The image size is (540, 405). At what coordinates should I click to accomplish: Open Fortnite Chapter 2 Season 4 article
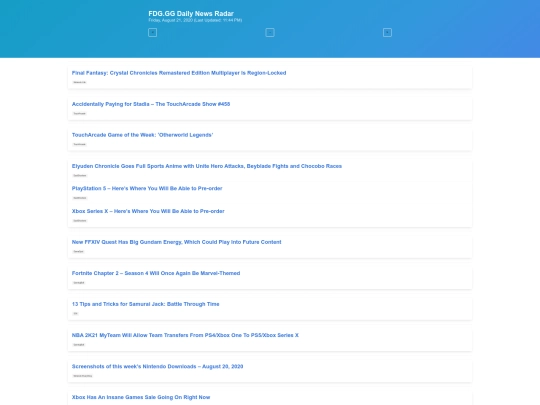[x=156, y=273]
